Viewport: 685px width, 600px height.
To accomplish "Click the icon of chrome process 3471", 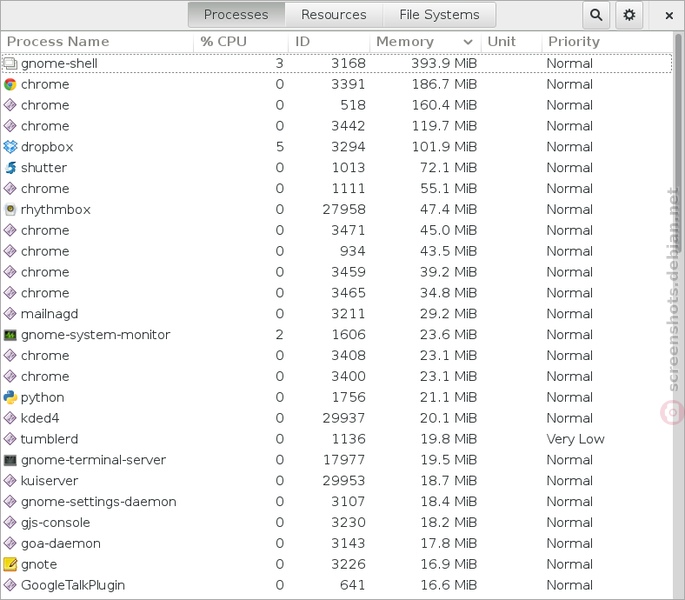I will click(10, 230).
